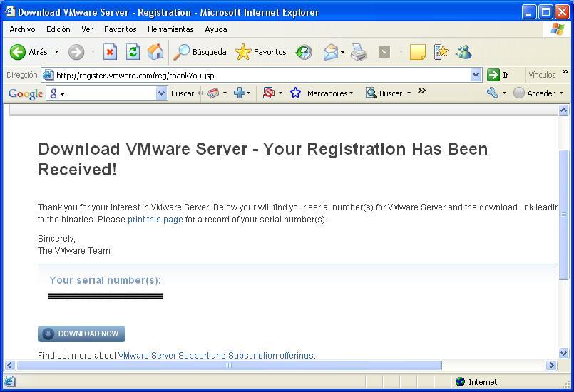Image resolution: width=574 pixels, height=392 pixels.
Task: Click the Print printer icon
Action: (359, 52)
